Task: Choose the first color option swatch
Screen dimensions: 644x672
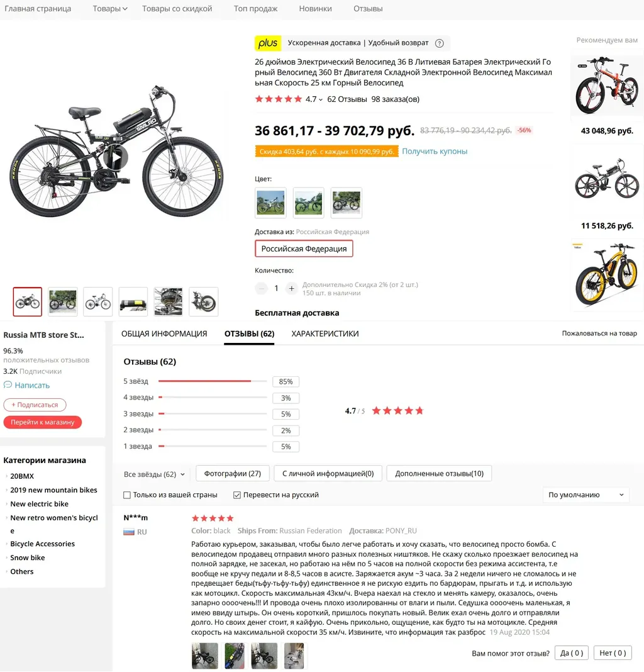Action: [x=270, y=203]
